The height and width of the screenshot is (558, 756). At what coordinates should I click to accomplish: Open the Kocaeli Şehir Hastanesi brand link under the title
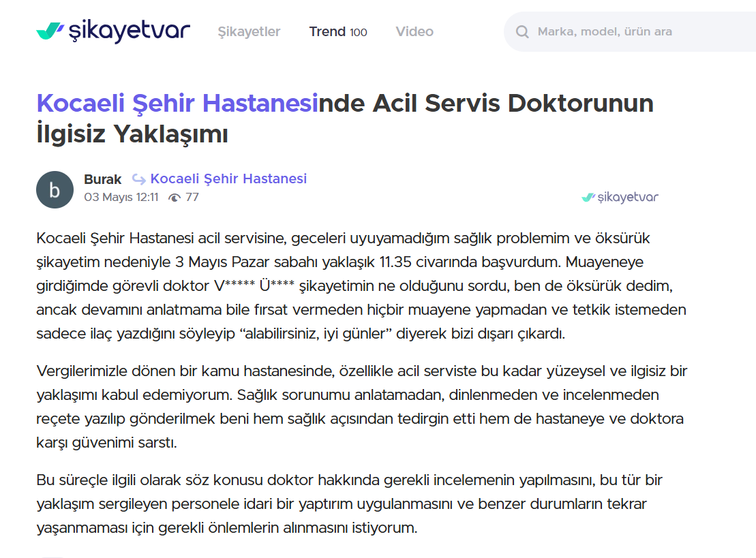228,179
